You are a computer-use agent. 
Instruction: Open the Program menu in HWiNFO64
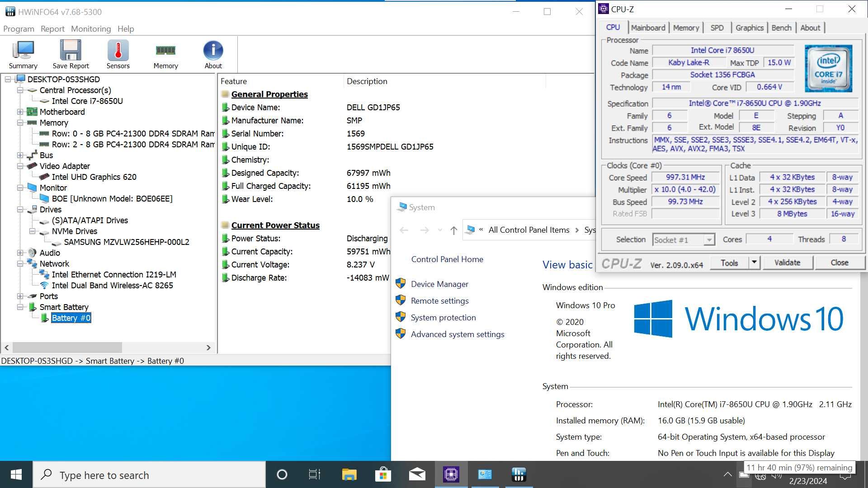click(19, 28)
